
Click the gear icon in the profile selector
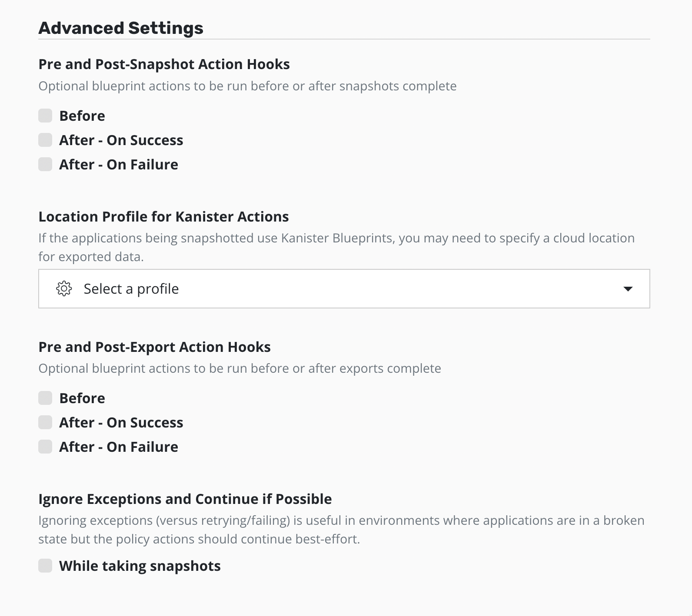[64, 288]
